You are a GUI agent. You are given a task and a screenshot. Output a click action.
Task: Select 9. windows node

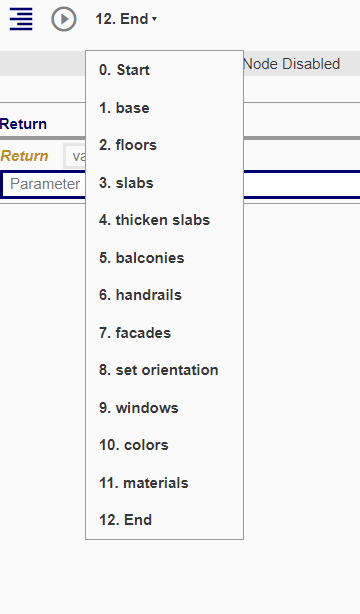pyautogui.click(x=165, y=408)
